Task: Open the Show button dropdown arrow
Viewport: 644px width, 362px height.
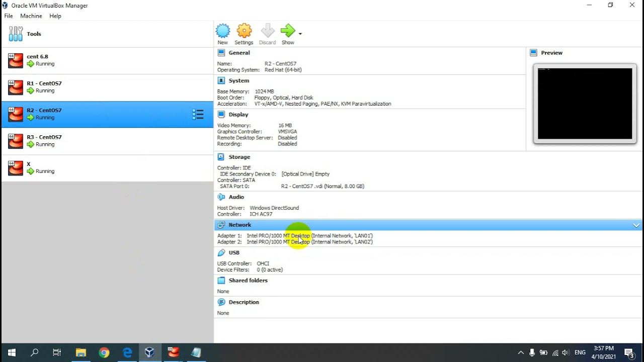Action: [300, 34]
